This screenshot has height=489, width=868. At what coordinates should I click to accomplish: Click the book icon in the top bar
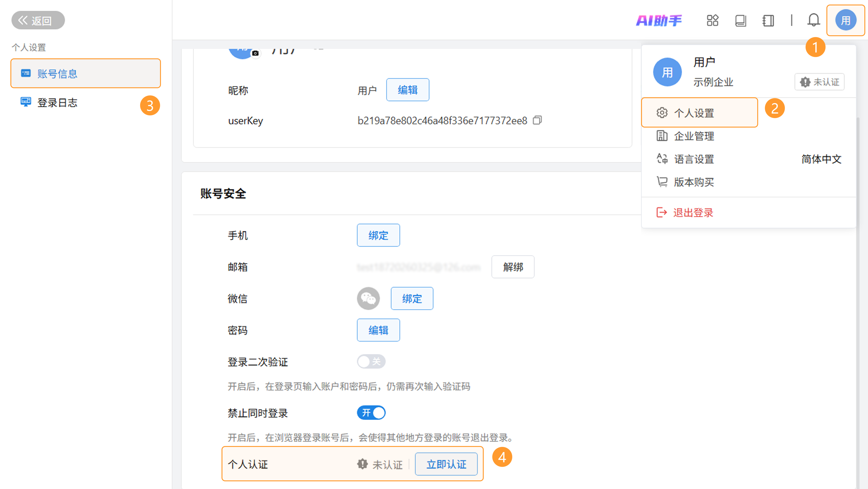[740, 20]
